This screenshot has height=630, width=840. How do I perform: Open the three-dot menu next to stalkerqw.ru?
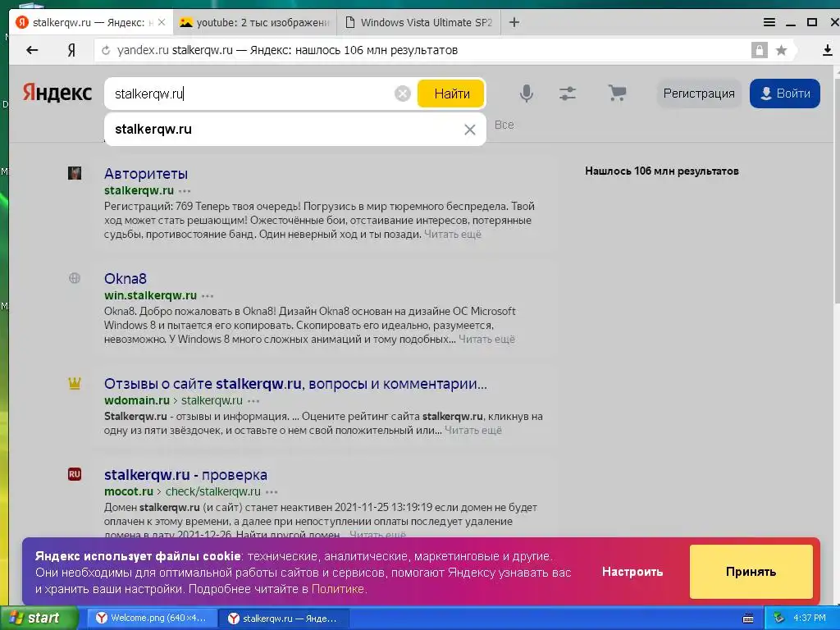click(185, 190)
